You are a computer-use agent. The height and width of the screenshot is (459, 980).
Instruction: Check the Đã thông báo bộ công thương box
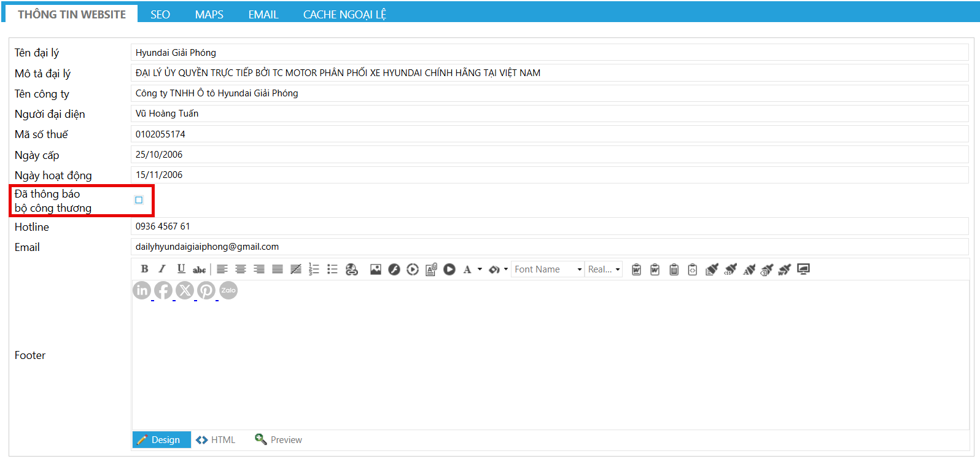[139, 200]
